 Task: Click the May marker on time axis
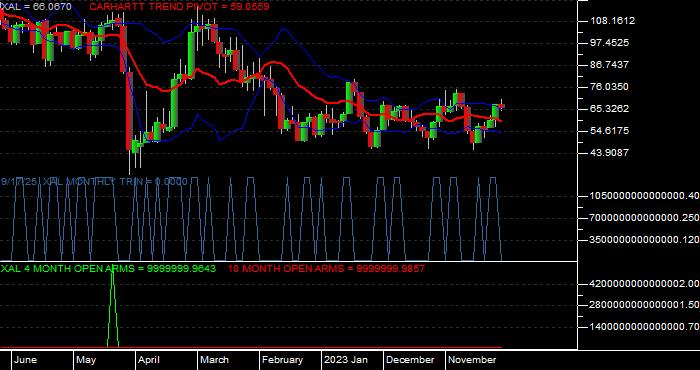(x=86, y=360)
